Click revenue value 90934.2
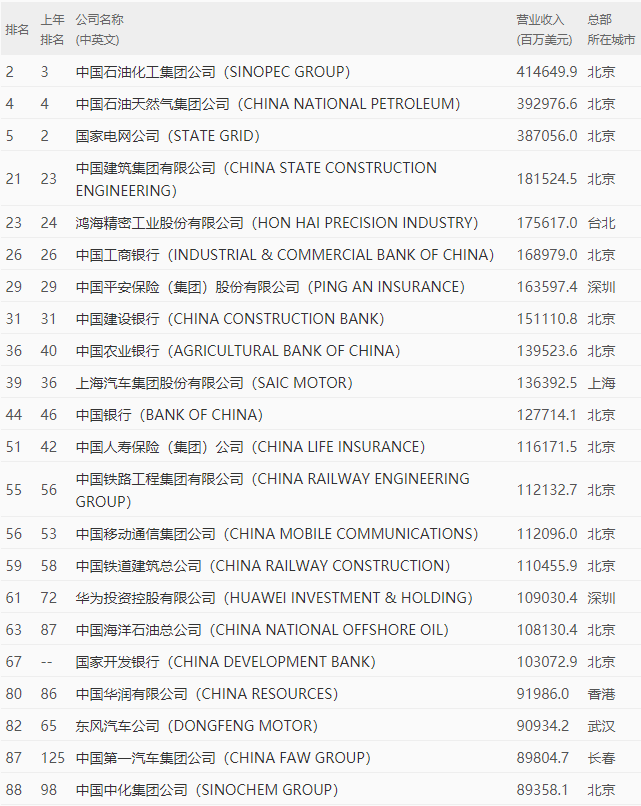This screenshot has width=641, height=806. (x=543, y=725)
